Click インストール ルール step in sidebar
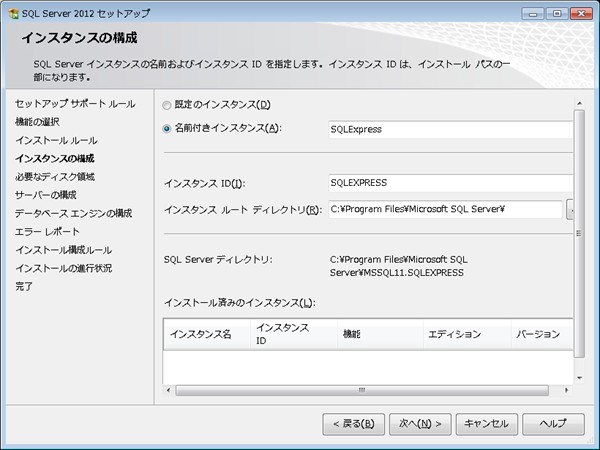Screen dimensions: 600x450 [x=56, y=140]
